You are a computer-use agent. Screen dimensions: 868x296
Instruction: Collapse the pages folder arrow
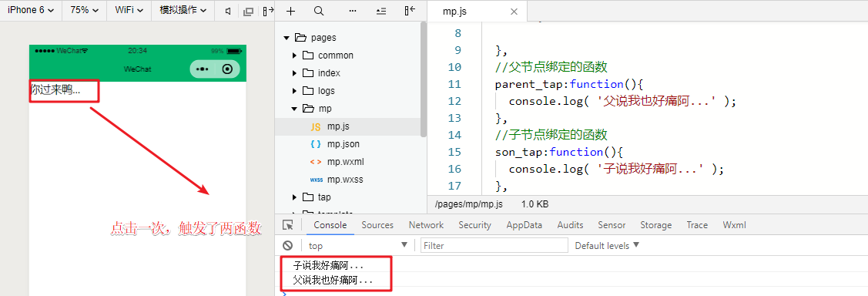point(287,38)
